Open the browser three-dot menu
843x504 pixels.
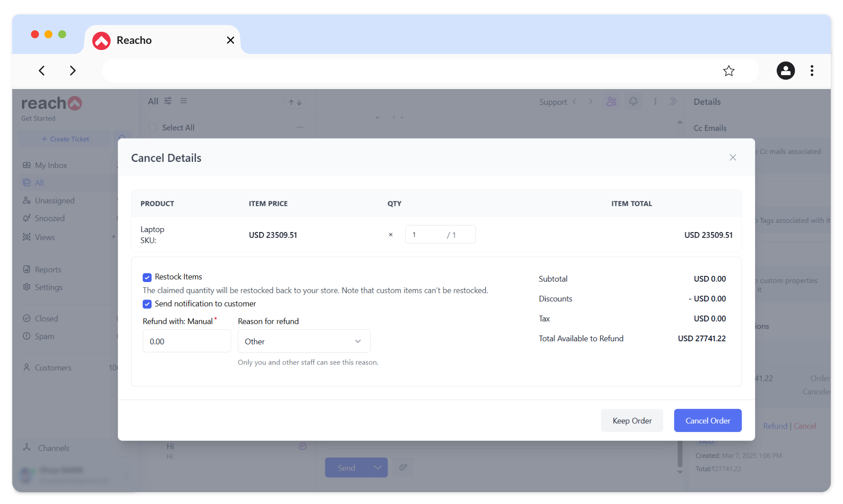(812, 71)
